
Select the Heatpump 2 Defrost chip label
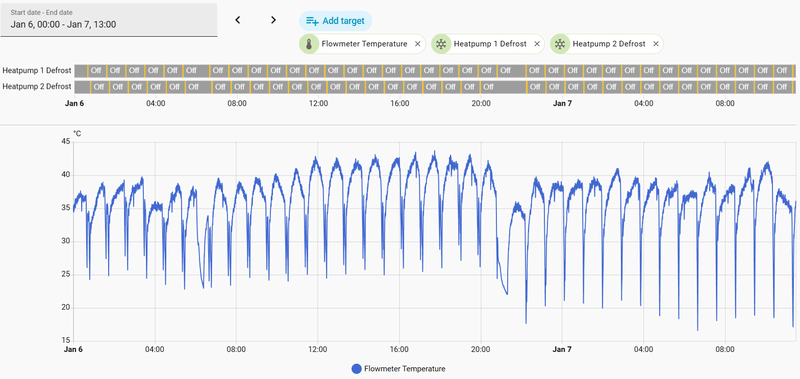tap(609, 44)
